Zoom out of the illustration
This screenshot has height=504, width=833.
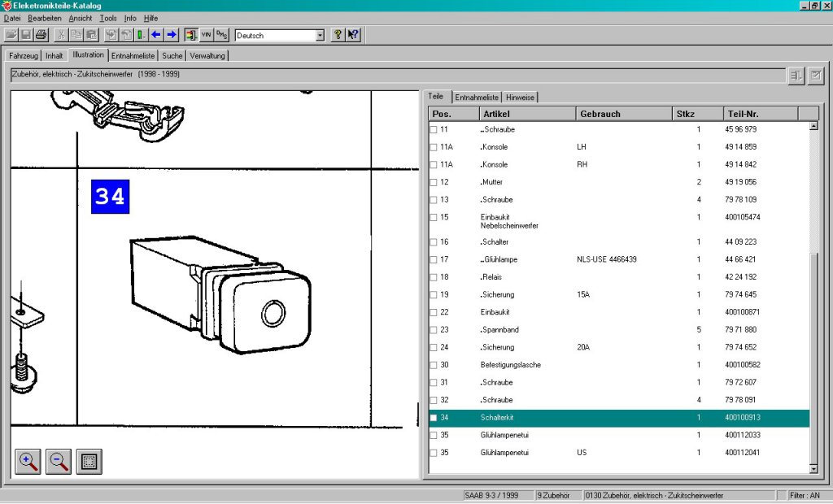pos(59,462)
